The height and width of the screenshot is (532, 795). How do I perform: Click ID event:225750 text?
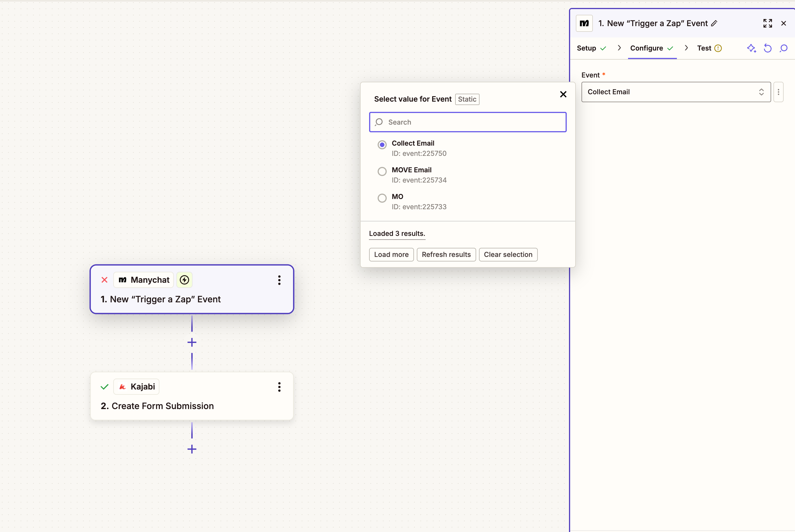click(x=419, y=153)
